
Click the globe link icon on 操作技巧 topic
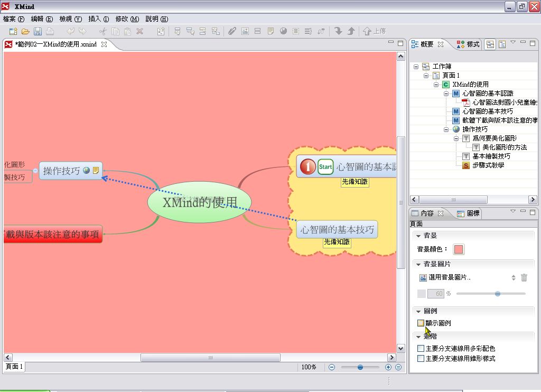click(x=87, y=170)
